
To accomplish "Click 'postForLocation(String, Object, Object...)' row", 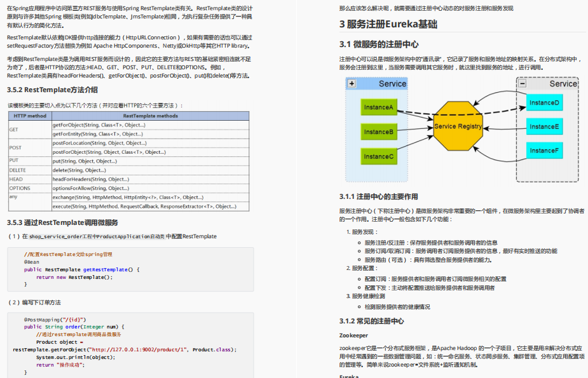I will click(x=151, y=143).
